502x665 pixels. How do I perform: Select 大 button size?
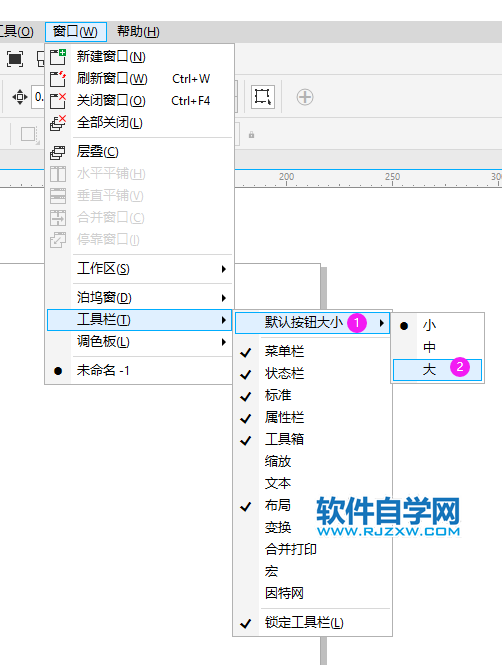(438, 370)
